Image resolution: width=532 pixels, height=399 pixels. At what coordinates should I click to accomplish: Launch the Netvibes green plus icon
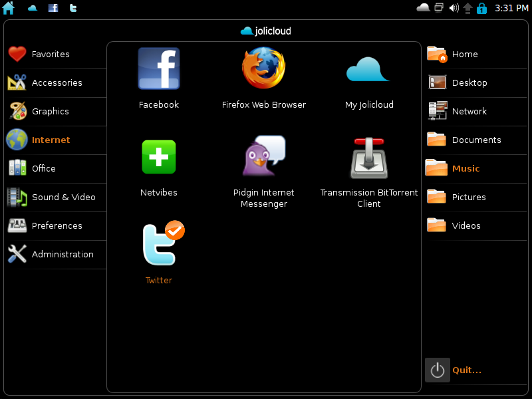coord(159,157)
